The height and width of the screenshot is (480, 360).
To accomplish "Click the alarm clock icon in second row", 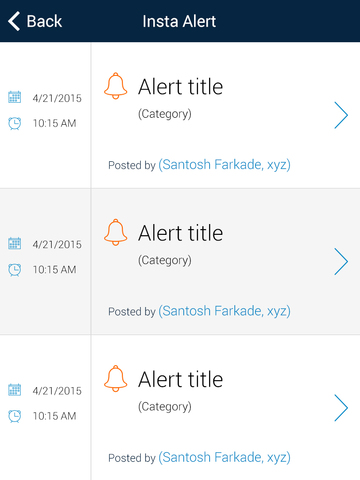I will pyautogui.click(x=14, y=269).
